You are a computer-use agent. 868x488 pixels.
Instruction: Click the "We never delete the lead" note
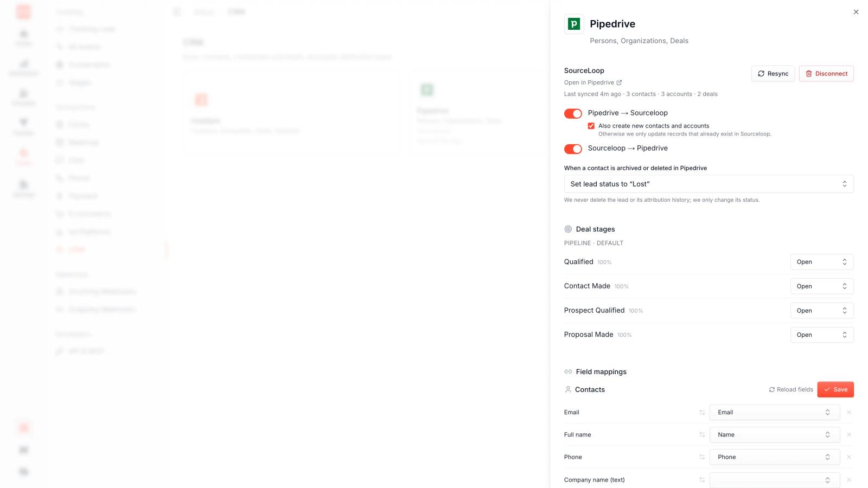[x=662, y=200]
